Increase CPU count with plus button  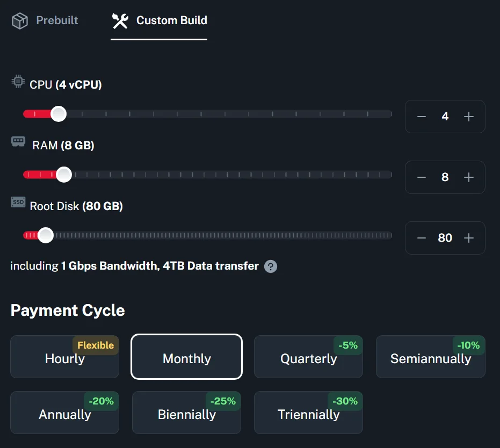pyautogui.click(x=469, y=117)
